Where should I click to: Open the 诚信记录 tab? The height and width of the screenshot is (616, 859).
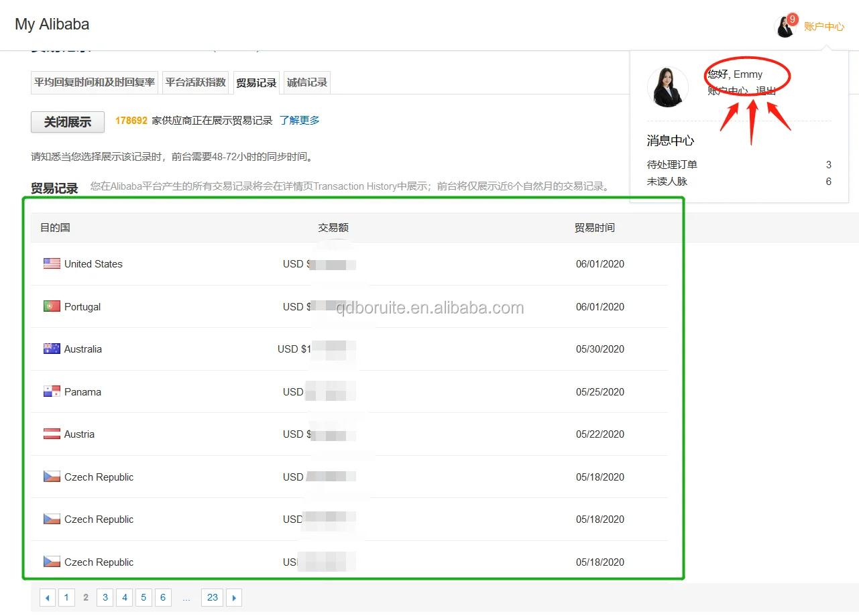click(x=307, y=82)
